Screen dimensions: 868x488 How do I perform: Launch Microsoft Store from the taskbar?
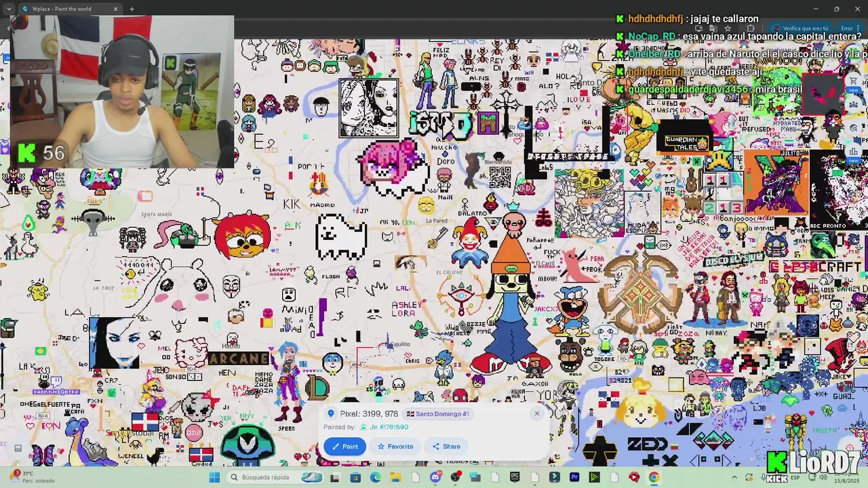click(x=355, y=477)
